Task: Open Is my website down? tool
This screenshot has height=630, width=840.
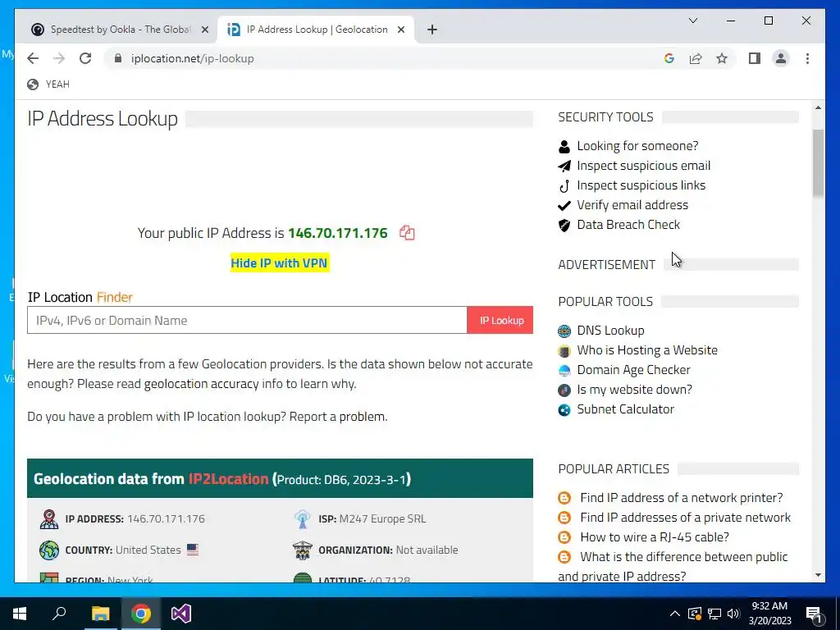Action: tap(634, 390)
